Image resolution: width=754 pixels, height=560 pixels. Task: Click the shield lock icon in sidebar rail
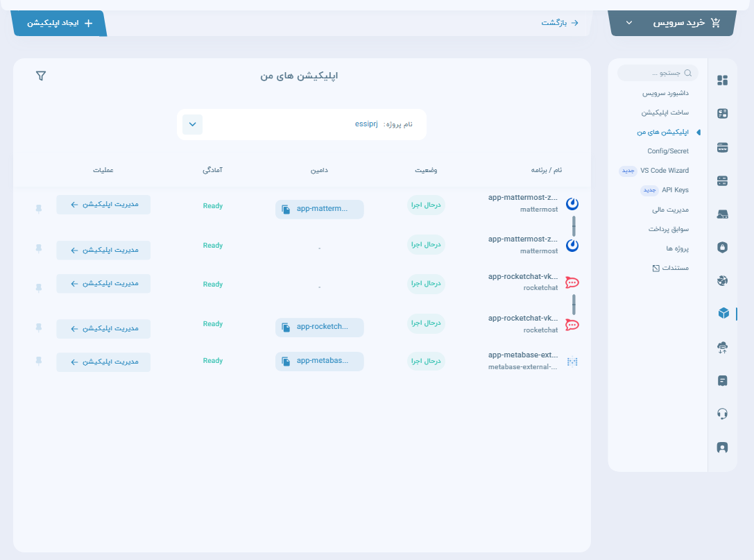[x=722, y=247]
